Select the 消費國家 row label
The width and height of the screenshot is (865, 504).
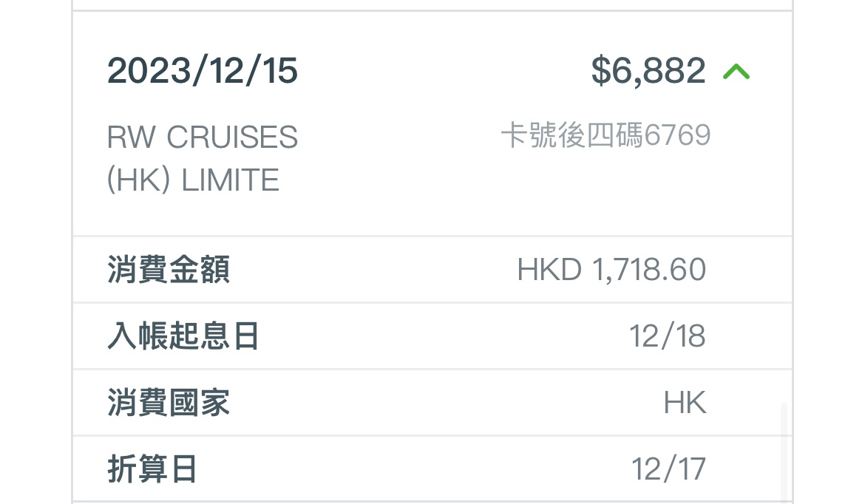point(169,403)
